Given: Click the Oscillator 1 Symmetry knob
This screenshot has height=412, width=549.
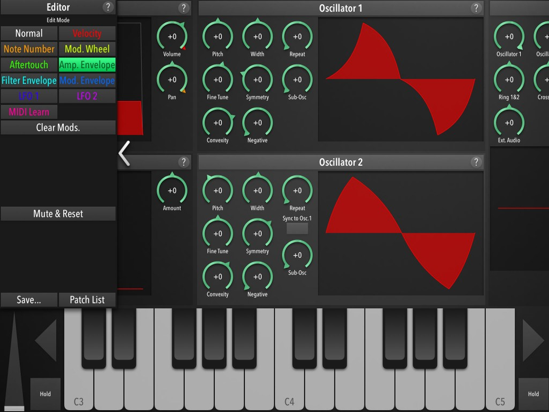Looking at the screenshot, I should (257, 79).
